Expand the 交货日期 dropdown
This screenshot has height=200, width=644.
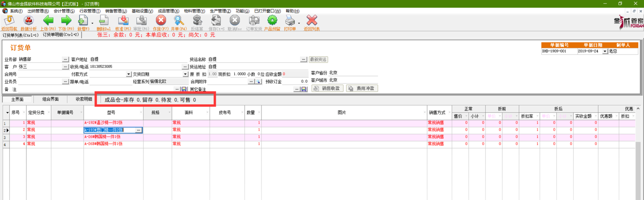pos(185,74)
